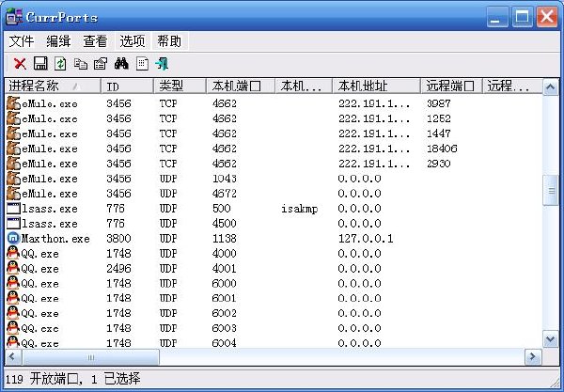Select QQ.exe row with port 6003
Screen dimensions: 564x392
click(x=274, y=328)
